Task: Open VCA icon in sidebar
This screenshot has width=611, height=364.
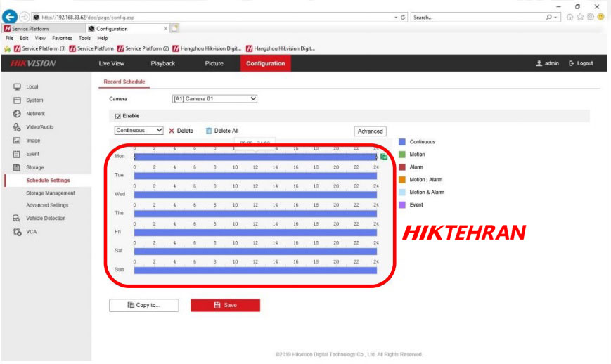Action: (17, 232)
